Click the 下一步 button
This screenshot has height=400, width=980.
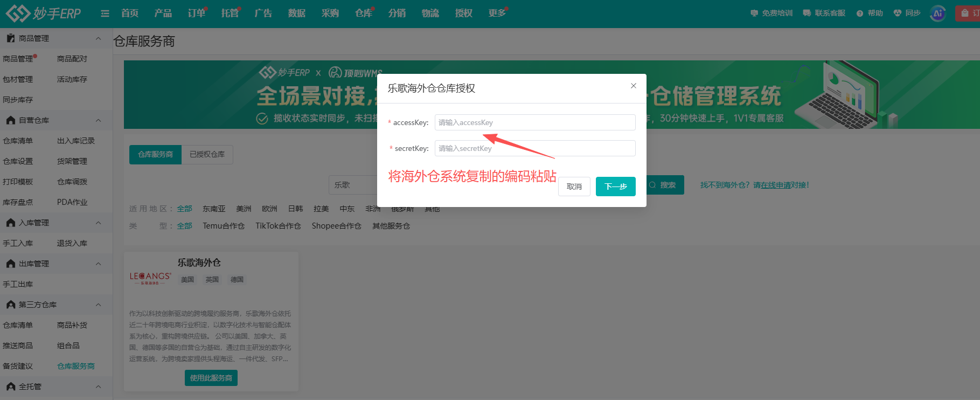click(x=616, y=187)
